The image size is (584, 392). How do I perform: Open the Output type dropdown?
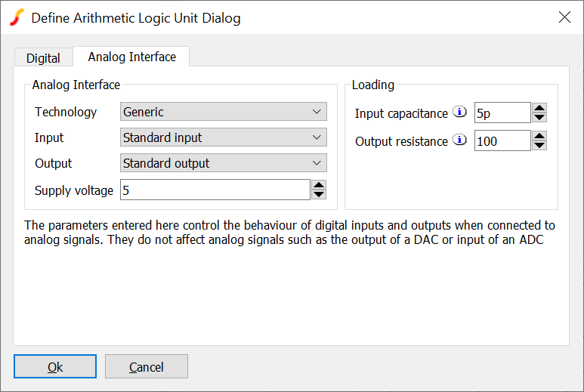(x=224, y=163)
